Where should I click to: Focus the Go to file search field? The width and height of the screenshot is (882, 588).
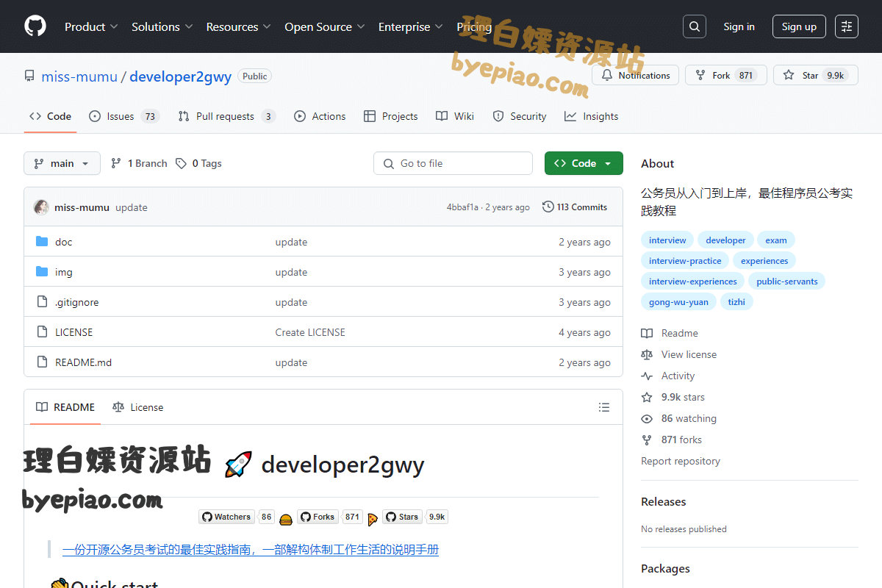[x=453, y=163]
